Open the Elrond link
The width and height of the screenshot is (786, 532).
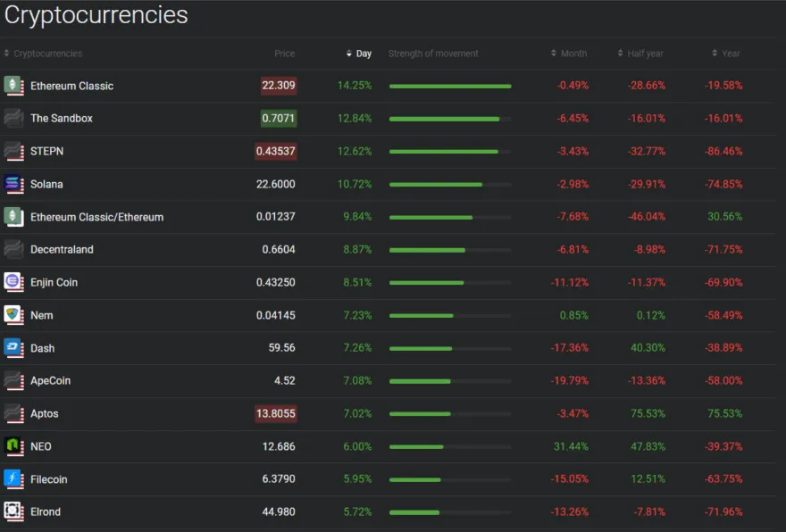46,512
